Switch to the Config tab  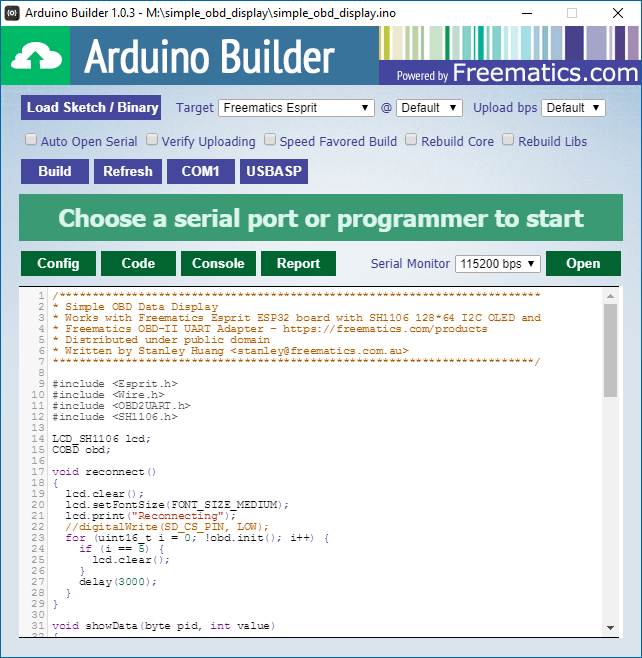pyautogui.click(x=58, y=264)
